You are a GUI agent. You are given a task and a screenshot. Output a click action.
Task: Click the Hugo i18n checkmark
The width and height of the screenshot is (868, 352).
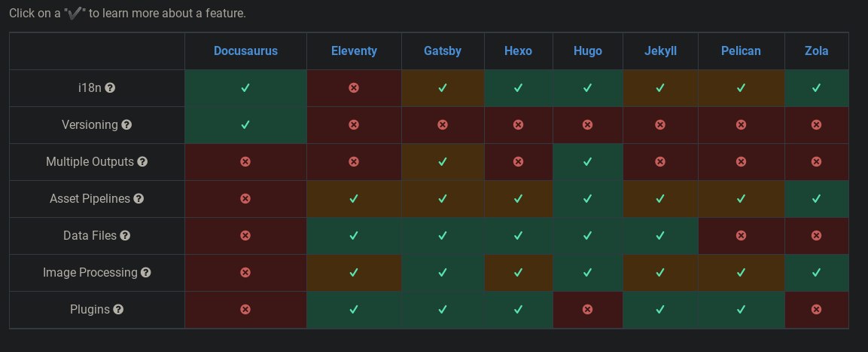(x=588, y=87)
